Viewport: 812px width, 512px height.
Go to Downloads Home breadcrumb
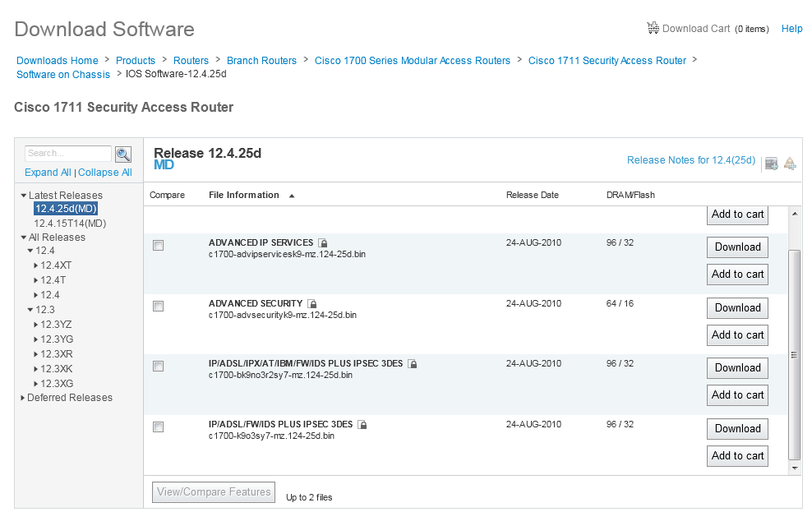coord(58,61)
